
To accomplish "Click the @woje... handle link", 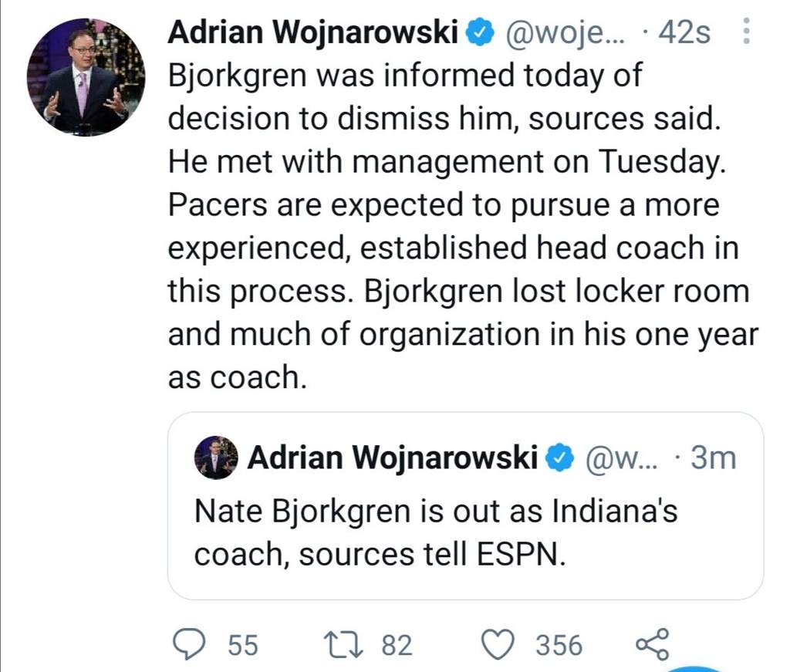I will click(565, 33).
